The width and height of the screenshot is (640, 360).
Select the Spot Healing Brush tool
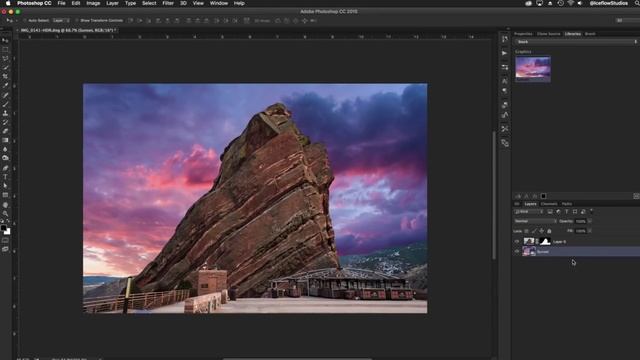pos(5,95)
